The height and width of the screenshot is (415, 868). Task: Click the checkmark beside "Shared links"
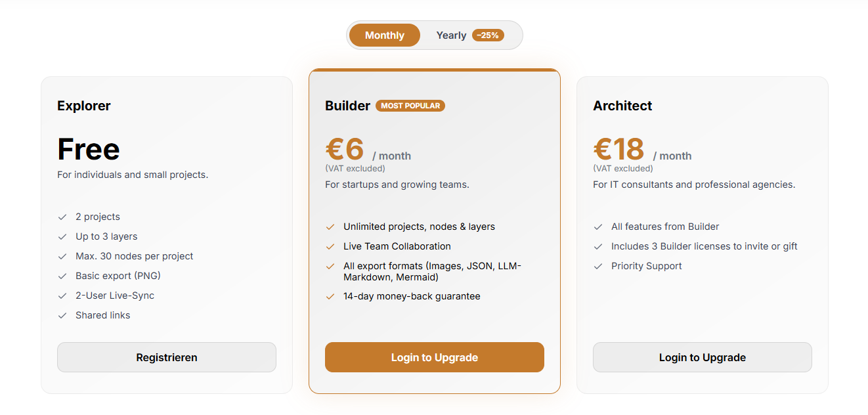click(x=63, y=315)
